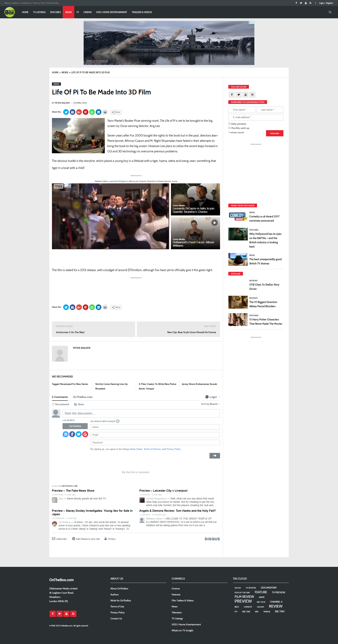Click the red Facebook icon in footer

pyautogui.click(x=53, y=614)
